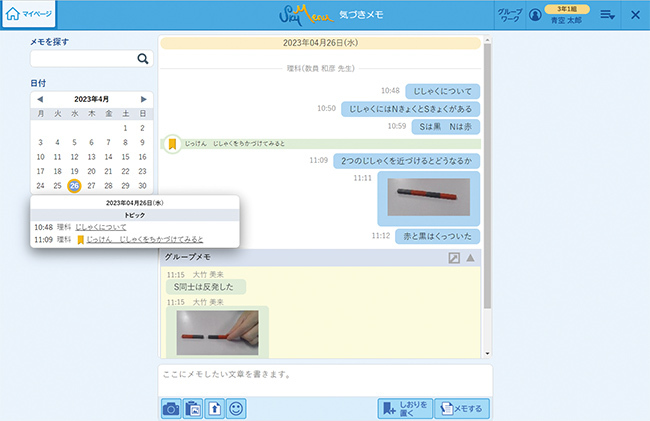The image size is (650, 421).
Task: Upload a file with upload icon
Action: 214,409
